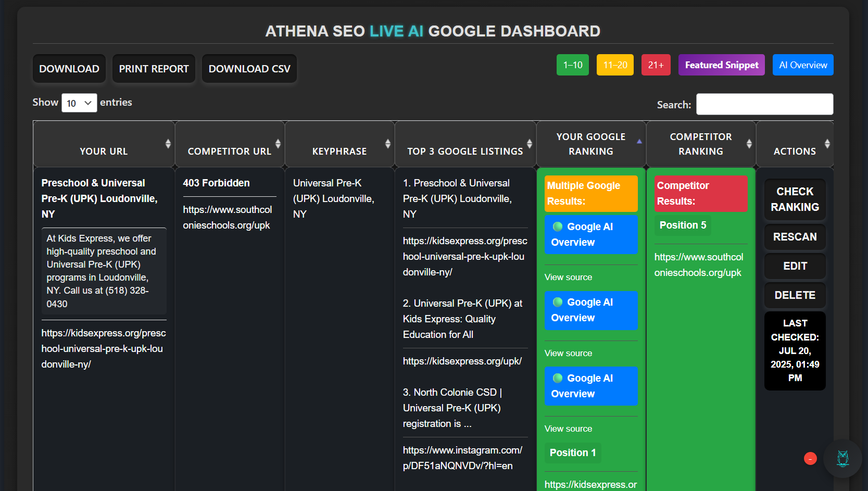Select the yellow 11–20 legend badge
The image size is (868, 491).
pos(615,65)
